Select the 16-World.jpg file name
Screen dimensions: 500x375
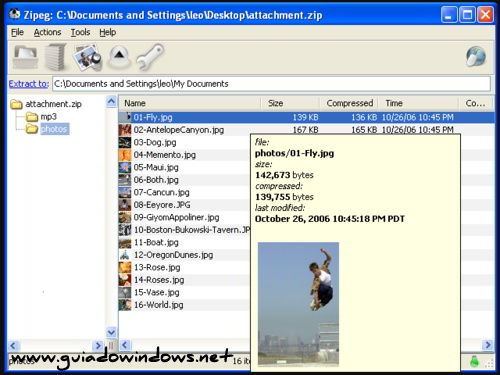tap(158, 305)
